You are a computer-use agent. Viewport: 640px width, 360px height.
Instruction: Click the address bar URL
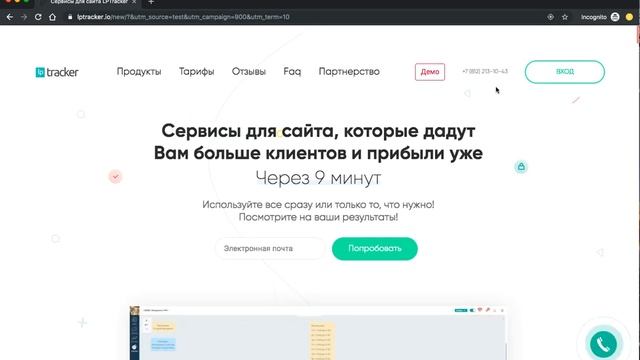[x=183, y=17]
